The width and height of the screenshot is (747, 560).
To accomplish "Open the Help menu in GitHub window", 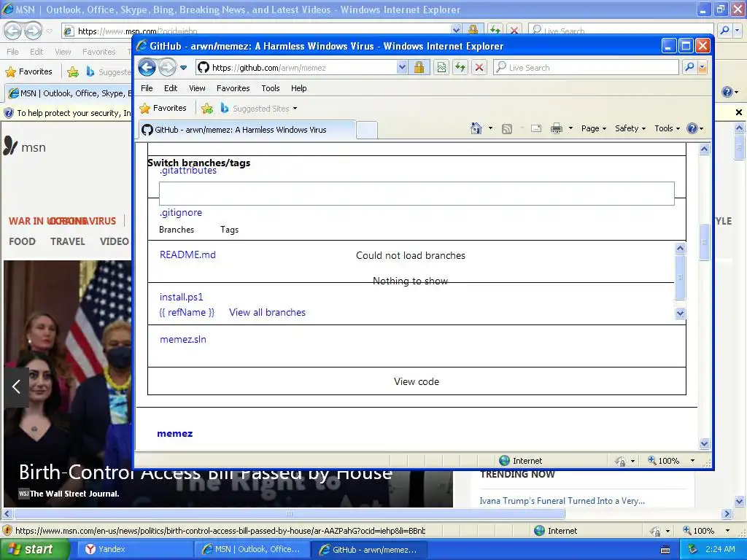I will coord(298,88).
